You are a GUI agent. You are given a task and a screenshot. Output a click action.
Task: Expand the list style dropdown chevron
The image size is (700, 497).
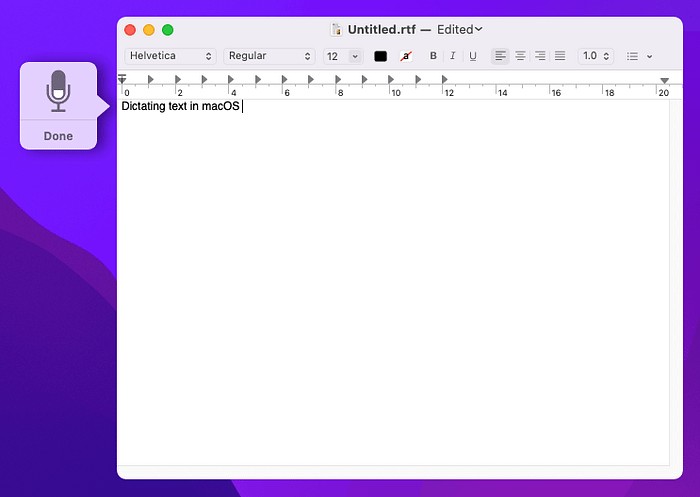pos(650,56)
